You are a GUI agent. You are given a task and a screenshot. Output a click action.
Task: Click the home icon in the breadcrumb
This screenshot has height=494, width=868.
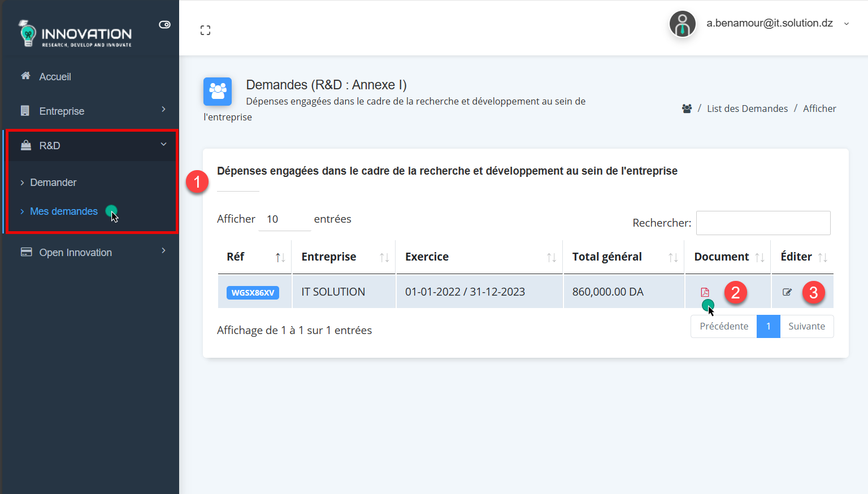[x=686, y=108]
